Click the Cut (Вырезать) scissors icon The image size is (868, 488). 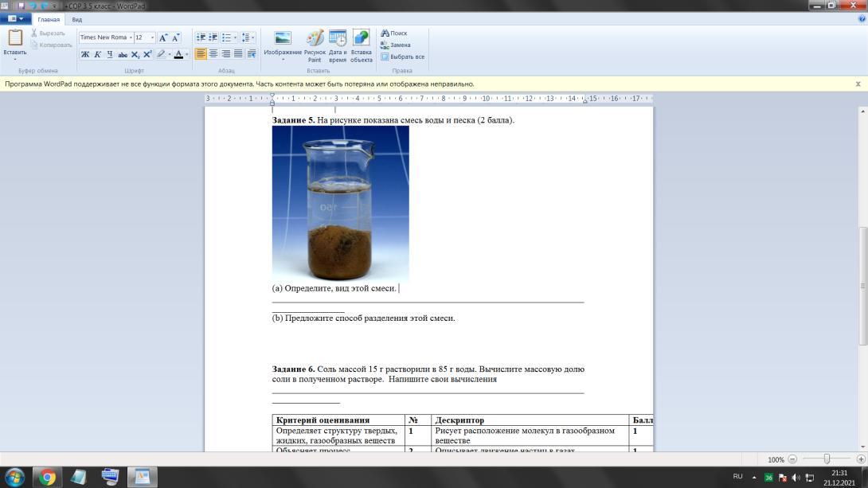(x=34, y=33)
